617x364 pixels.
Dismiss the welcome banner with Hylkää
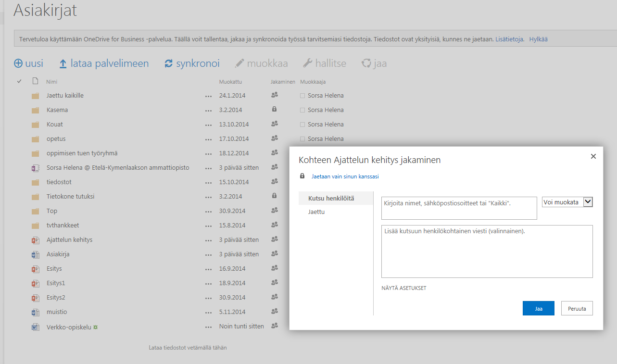pyautogui.click(x=539, y=39)
